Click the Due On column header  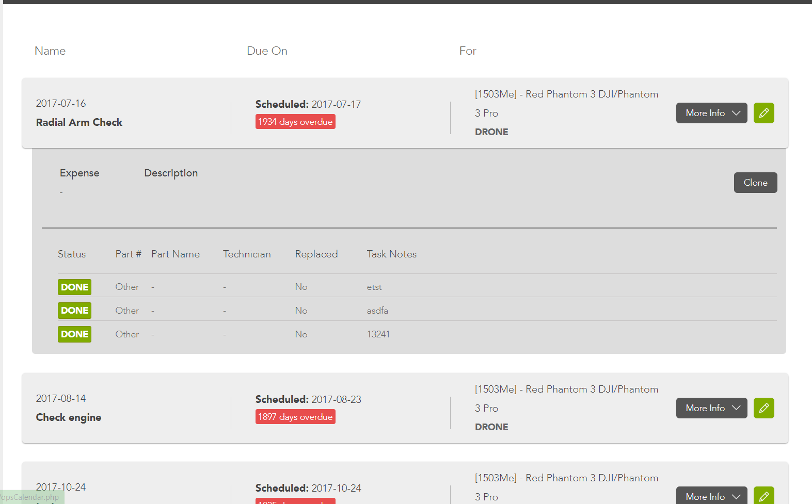[267, 51]
